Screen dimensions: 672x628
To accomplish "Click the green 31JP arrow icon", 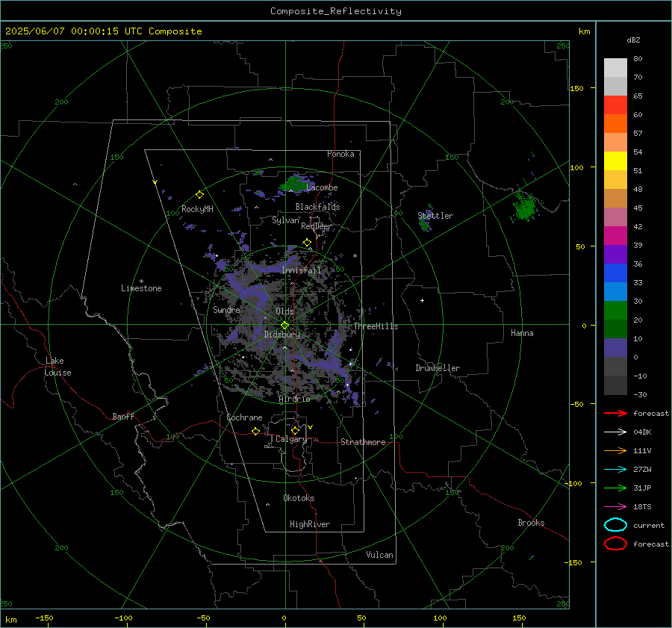I will click(x=615, y=488).
